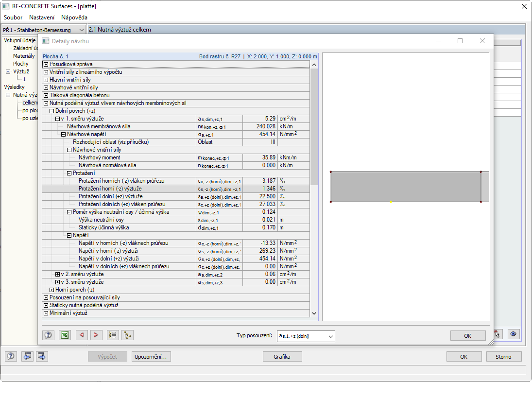
Task: Expand Posouzení na posouvající síly
Action: click(x=46, y=297)
